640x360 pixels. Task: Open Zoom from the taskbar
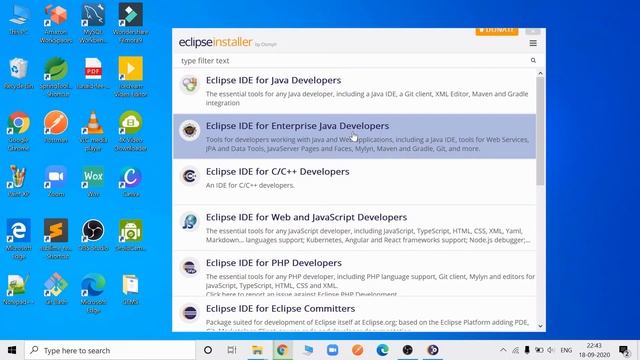coord(333,350)
